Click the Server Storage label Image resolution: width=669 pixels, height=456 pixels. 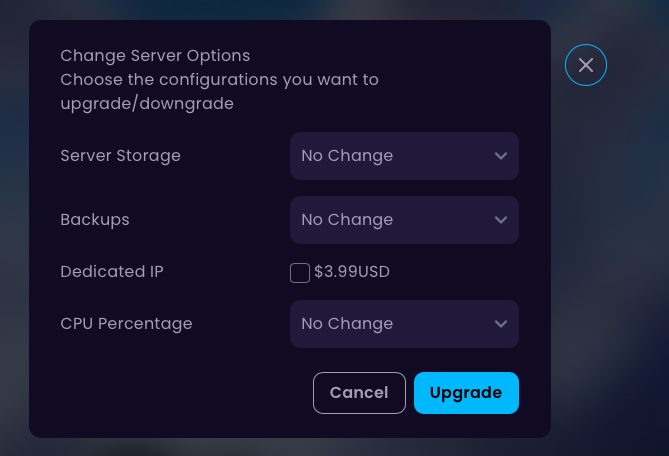[x=120, y=156]
